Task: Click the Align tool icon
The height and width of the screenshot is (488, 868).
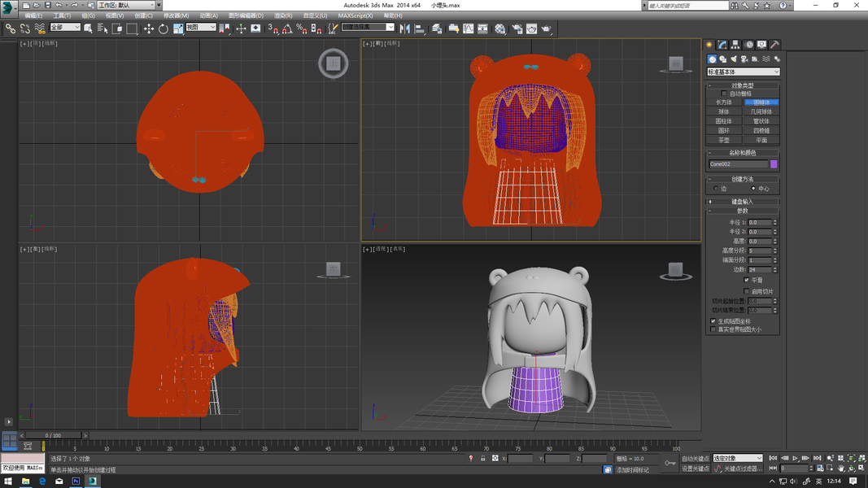Action: tap(420, 28)
